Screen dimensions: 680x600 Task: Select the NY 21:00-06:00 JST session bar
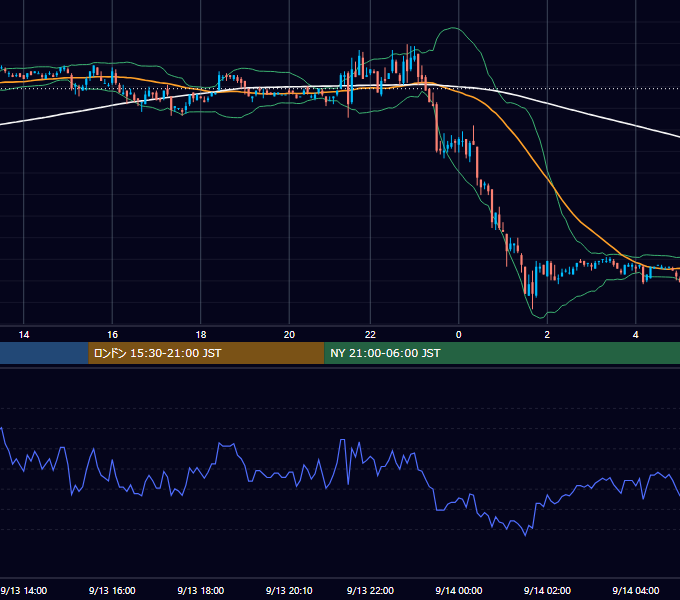pyautogui.click(x=502, y=353)
